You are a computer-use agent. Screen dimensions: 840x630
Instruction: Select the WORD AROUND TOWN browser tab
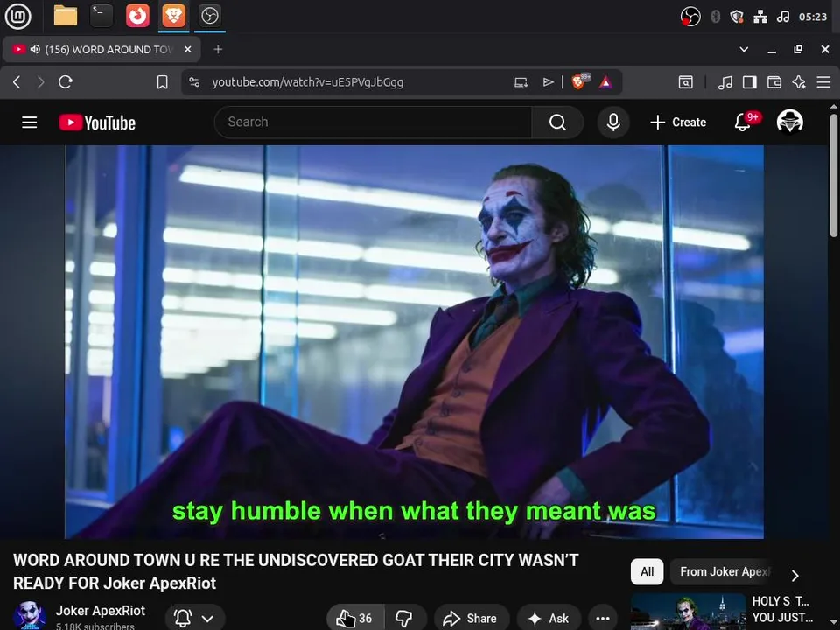101,49
